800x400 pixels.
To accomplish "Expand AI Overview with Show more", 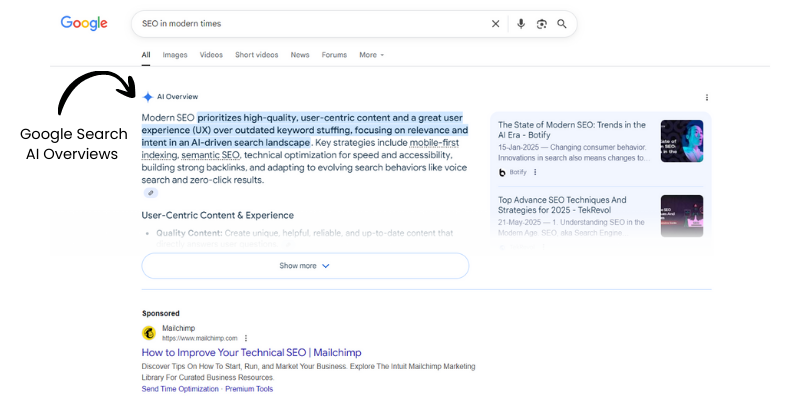I will point(305,266).
